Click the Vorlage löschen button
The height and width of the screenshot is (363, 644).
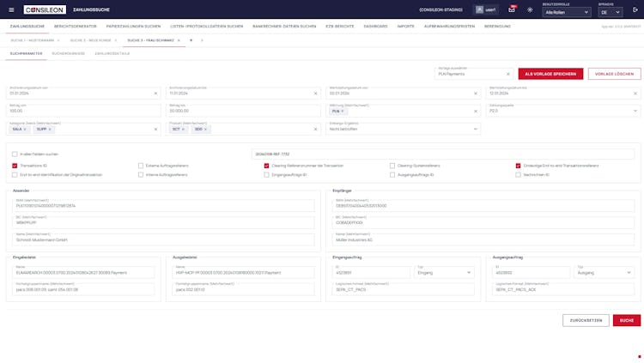point(615,74)
